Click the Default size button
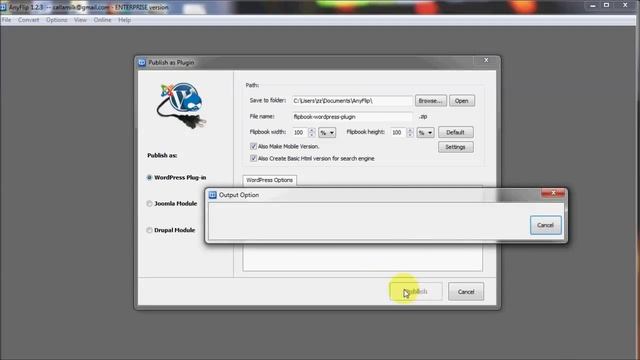Viewport: 640px width, 360px height. (x=456, y=132)
